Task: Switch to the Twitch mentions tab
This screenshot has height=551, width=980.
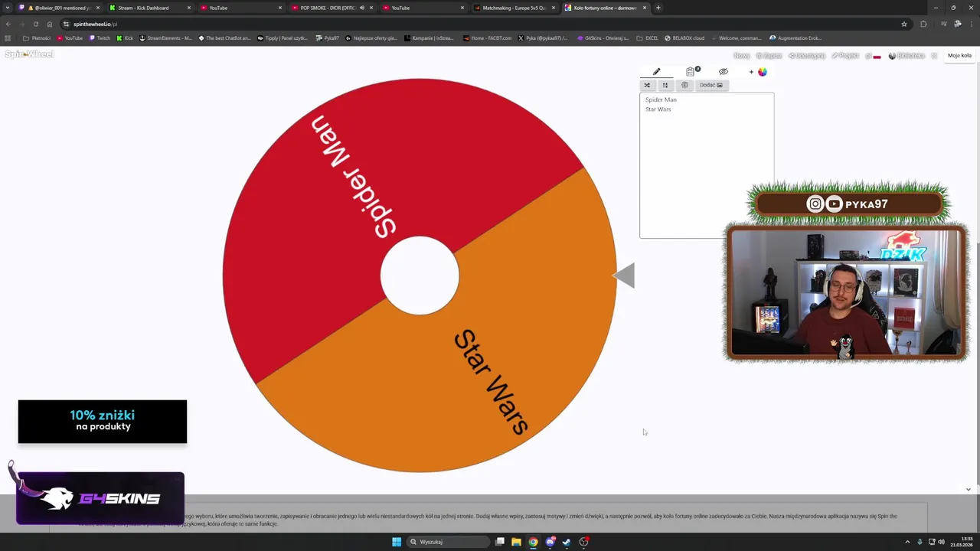Action: 57,8
